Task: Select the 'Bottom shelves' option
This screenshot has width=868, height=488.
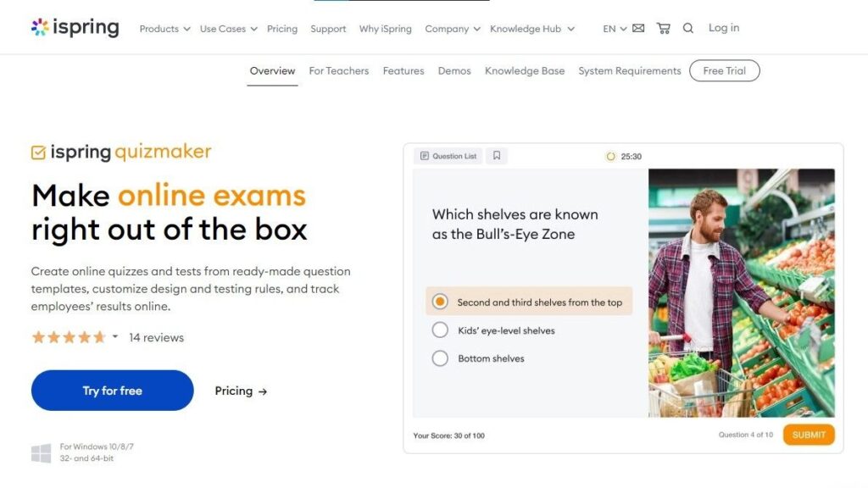Action: pyautogui.click(x=478, y=358)
